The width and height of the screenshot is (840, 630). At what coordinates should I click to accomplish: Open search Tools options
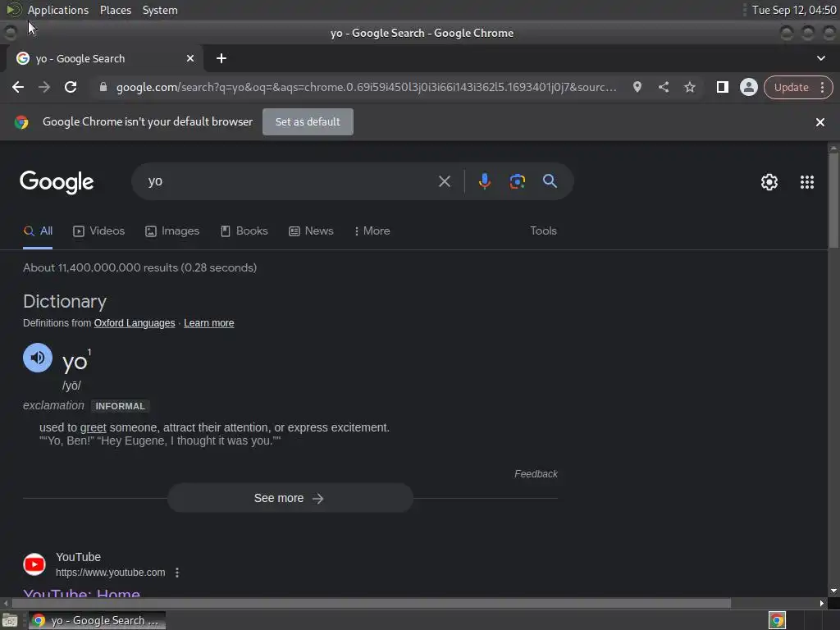pos(543,231)
